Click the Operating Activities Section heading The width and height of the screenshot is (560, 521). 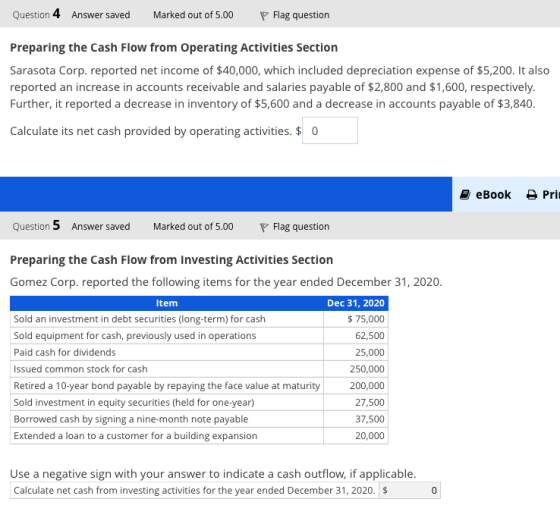pyautogui.click(x=174, y=48)
